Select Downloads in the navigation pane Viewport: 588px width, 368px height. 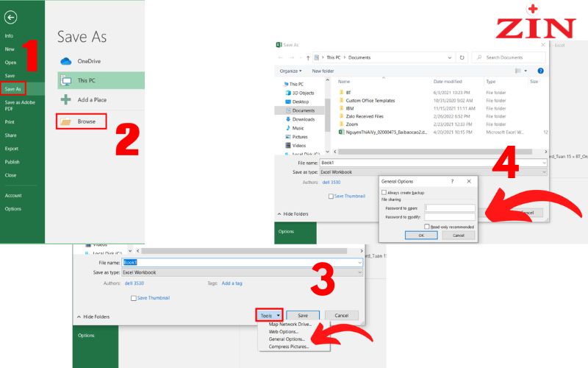coord(303,118)
